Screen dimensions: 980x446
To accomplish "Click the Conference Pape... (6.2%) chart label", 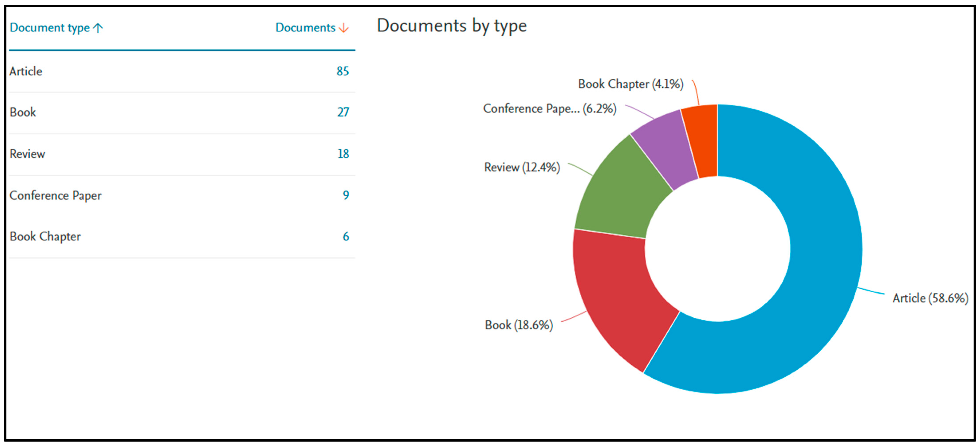I will click(549, 109).
